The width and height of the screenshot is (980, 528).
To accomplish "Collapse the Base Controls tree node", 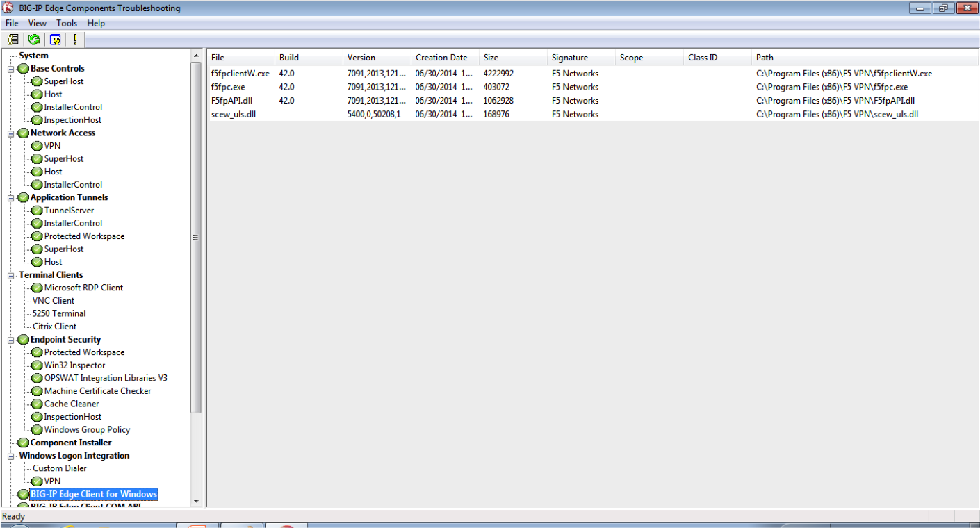I will click(11, 69).
